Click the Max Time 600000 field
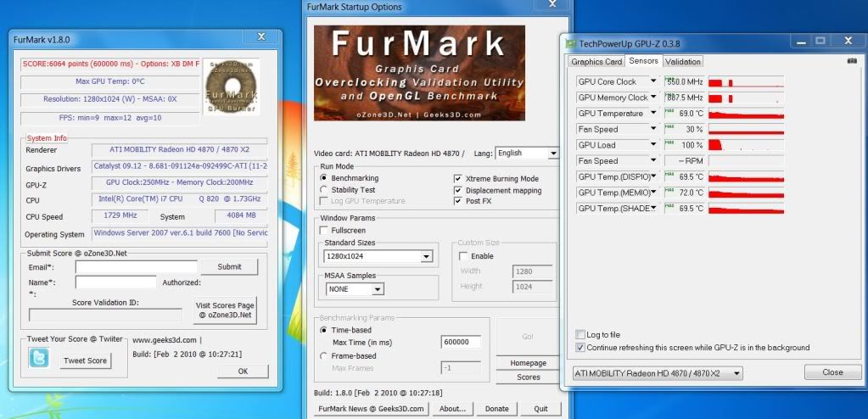 [x=461, y=342]
